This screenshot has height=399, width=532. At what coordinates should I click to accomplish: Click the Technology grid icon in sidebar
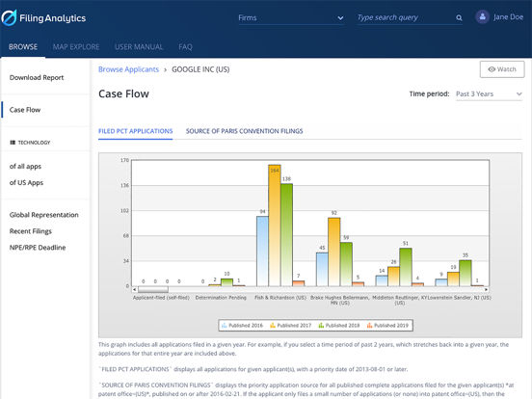click(13, 143)
